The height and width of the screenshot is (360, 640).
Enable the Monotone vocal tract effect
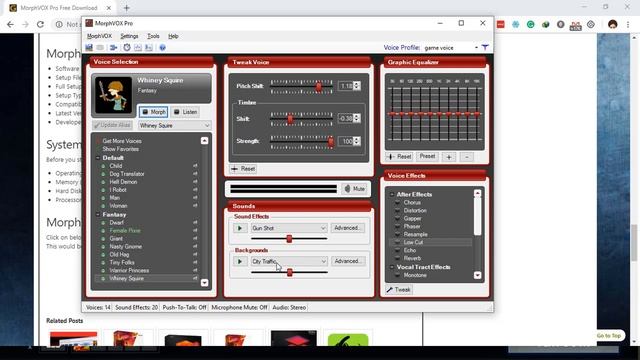point(397,276)
